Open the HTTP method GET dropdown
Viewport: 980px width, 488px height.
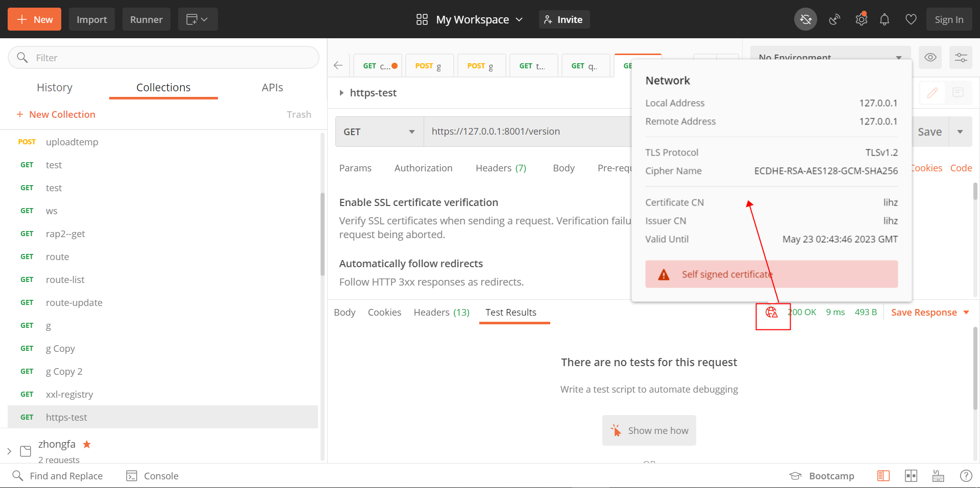tap(379, 132)
